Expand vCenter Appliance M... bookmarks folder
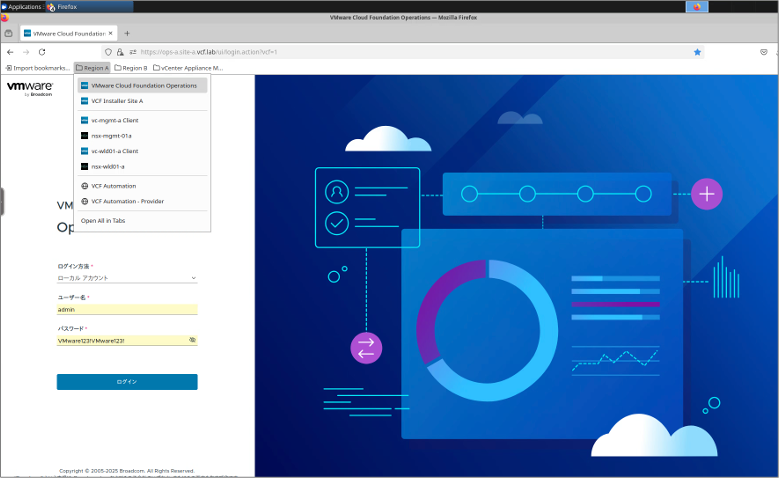779x478 pixels. 188,68
